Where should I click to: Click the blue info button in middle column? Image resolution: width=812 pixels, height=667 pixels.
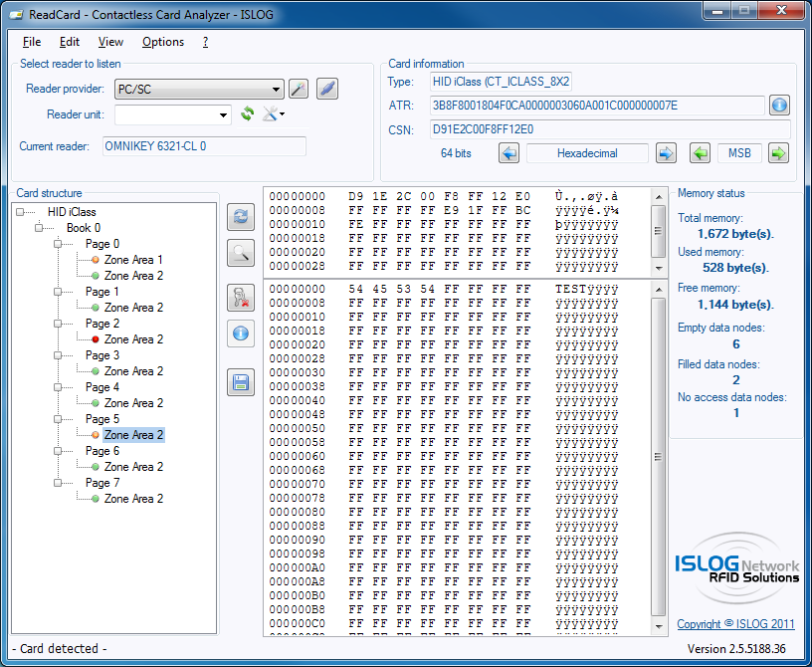(241, 333)
